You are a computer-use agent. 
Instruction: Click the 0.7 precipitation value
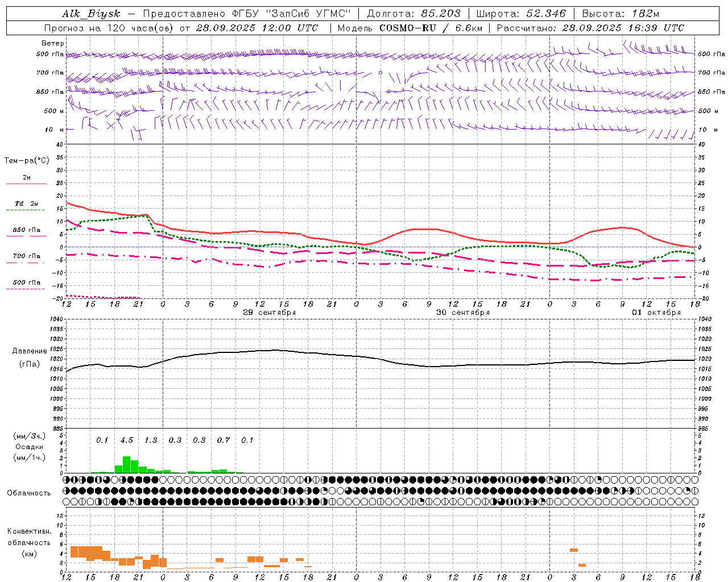click(x=224, y=440)
